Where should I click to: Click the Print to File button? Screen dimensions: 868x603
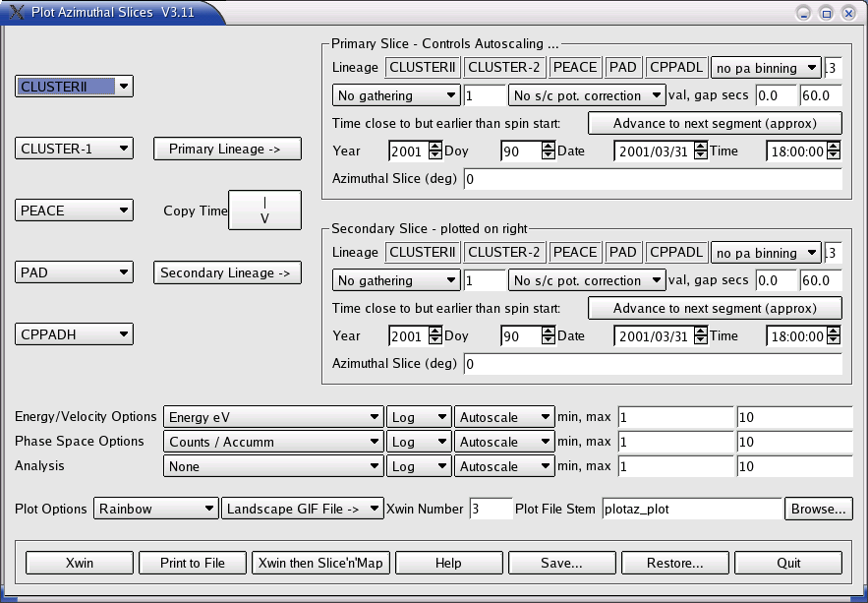(193, 563)
